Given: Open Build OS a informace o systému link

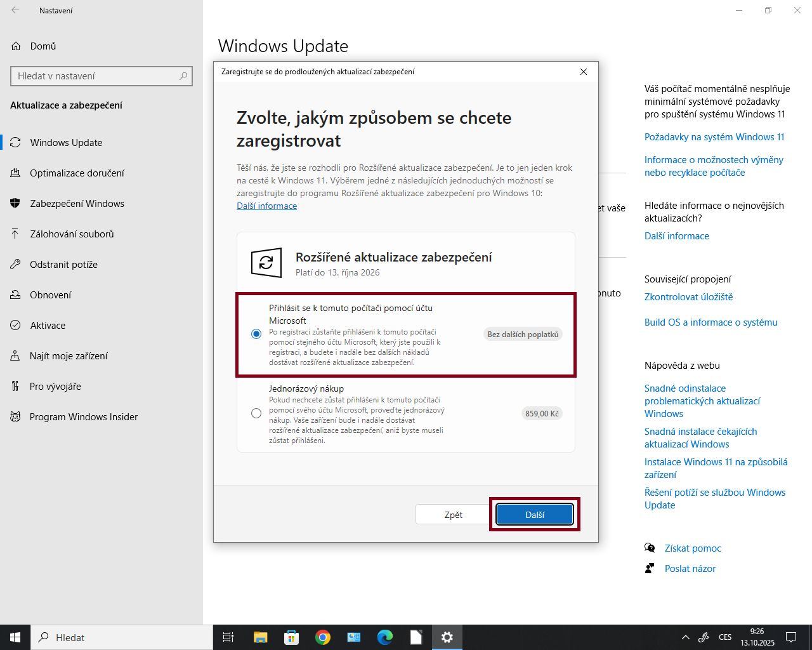Looking at the screenshot, I should point(710,322).
